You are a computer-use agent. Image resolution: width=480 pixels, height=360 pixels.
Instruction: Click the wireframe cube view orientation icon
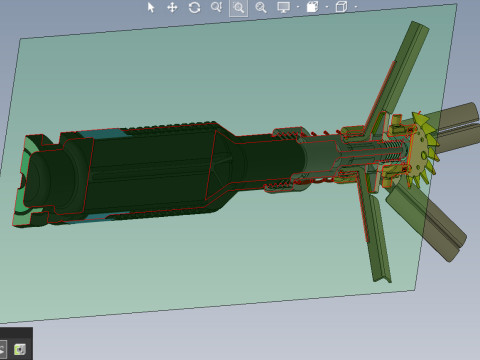point(341,7)
